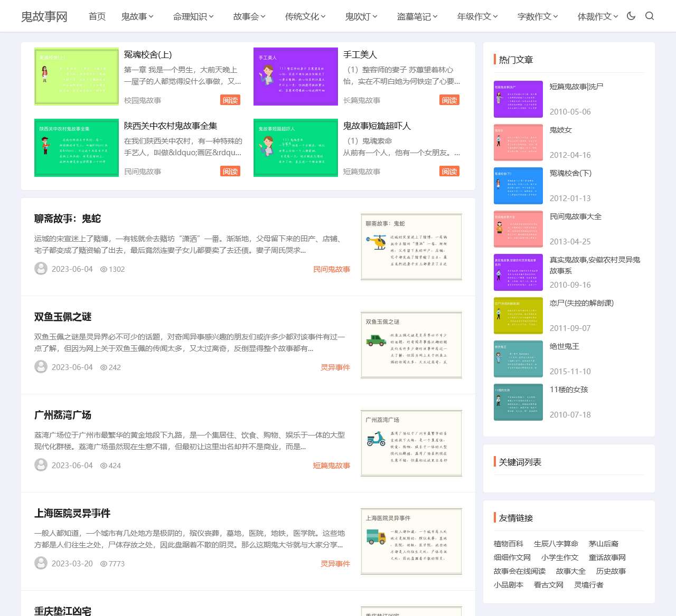Open hot article thumbnail for 短篇鬼故事|洗尸
676x616 pixels.
click(x=518, y=99)
